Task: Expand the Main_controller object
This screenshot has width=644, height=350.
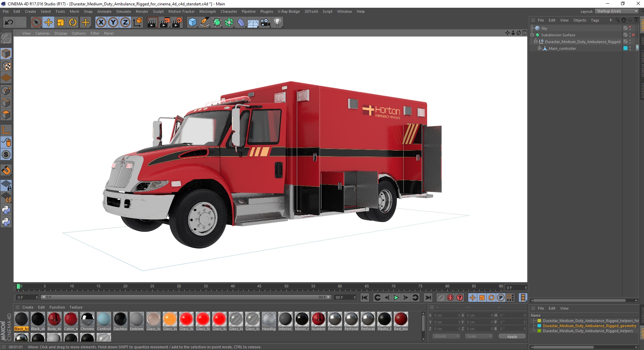Action: point(540,48)
